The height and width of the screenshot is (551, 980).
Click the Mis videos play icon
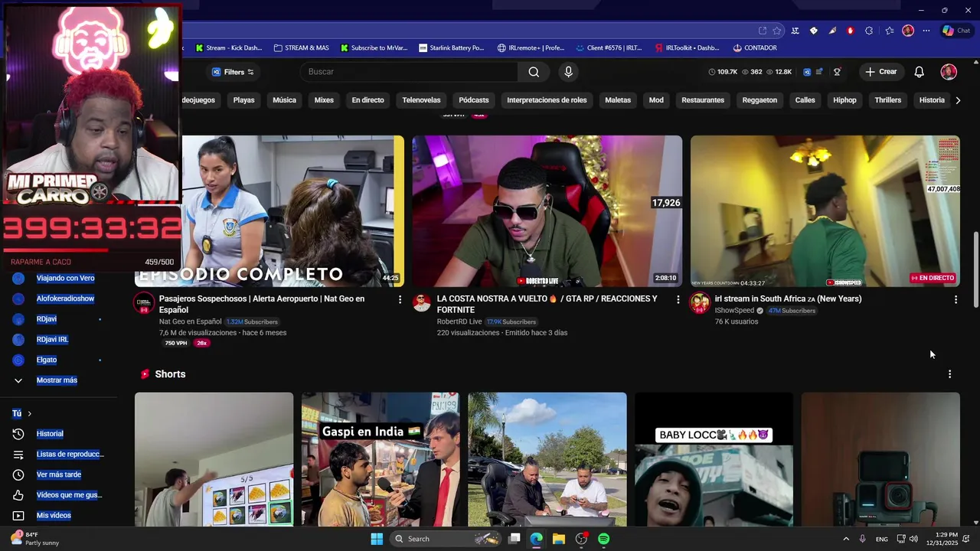pos(18,516)
